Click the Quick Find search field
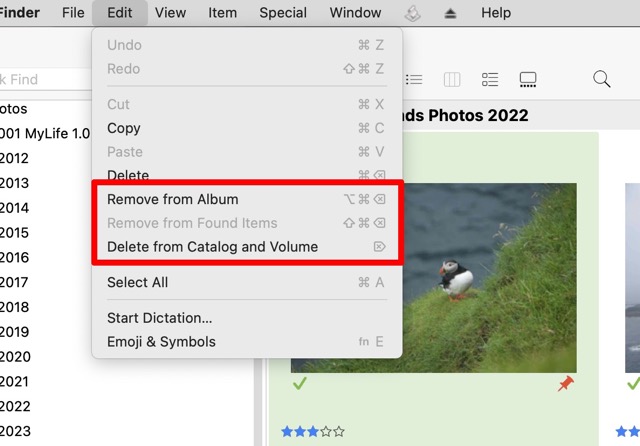 click(x=46, y=79)
